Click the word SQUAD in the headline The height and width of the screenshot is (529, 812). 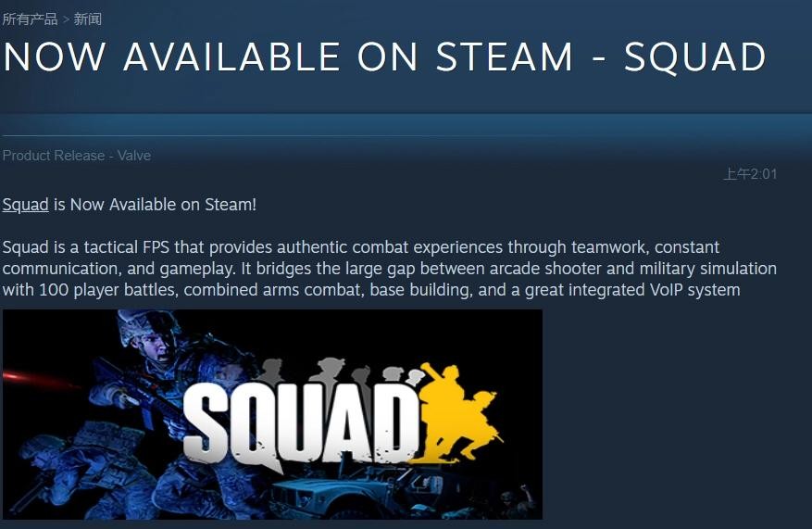(x=695, y=57)
